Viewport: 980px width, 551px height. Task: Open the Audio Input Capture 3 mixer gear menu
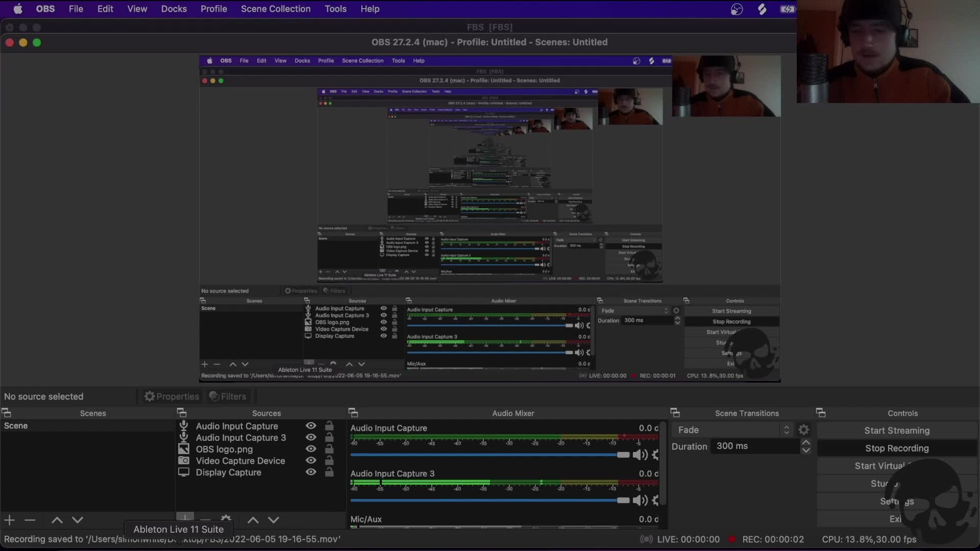click(655, 500)
